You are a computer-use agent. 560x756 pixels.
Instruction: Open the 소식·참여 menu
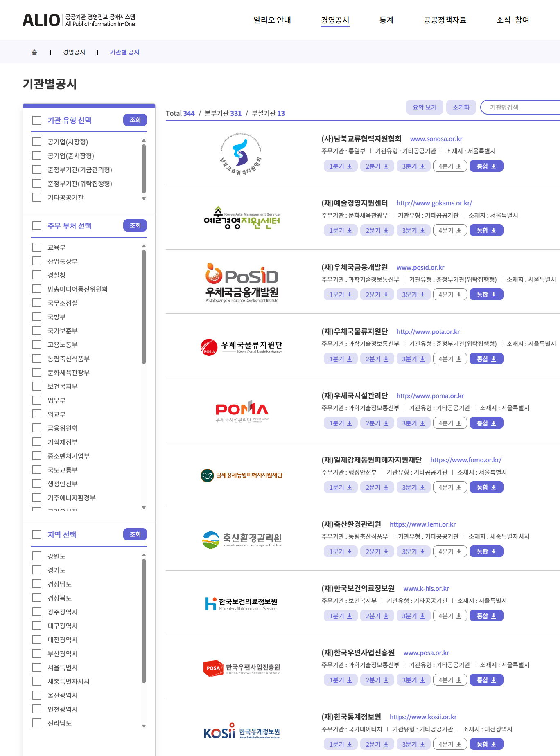pos(513,20)
